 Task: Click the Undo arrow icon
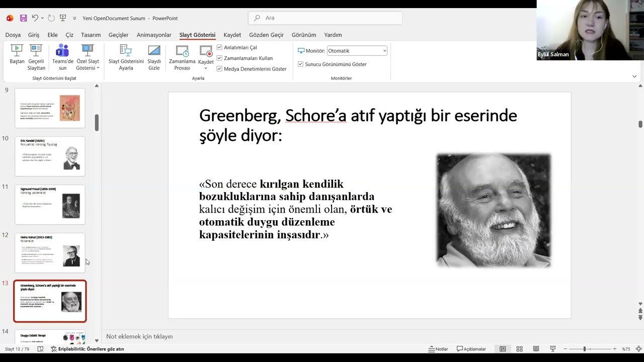(35, 18)
